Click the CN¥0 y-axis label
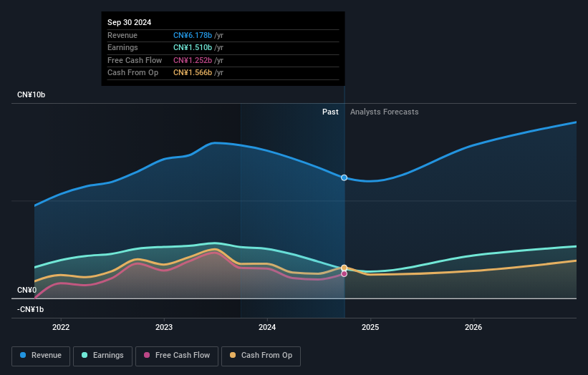Screen dimensions: 588x375 click(x=27, y=290)
